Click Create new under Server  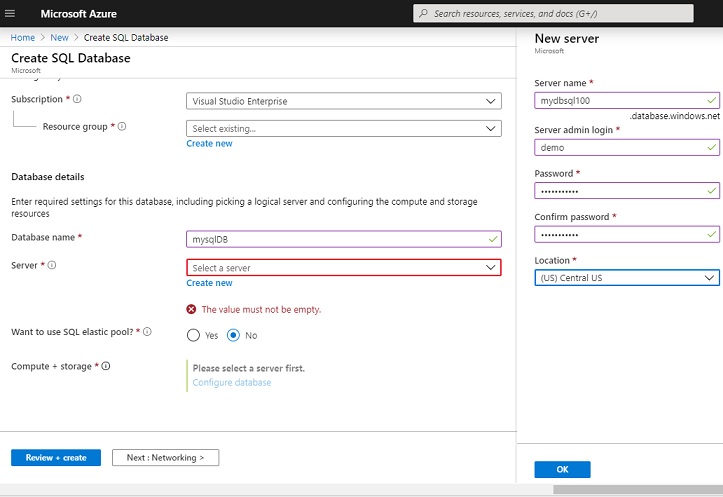209,283
